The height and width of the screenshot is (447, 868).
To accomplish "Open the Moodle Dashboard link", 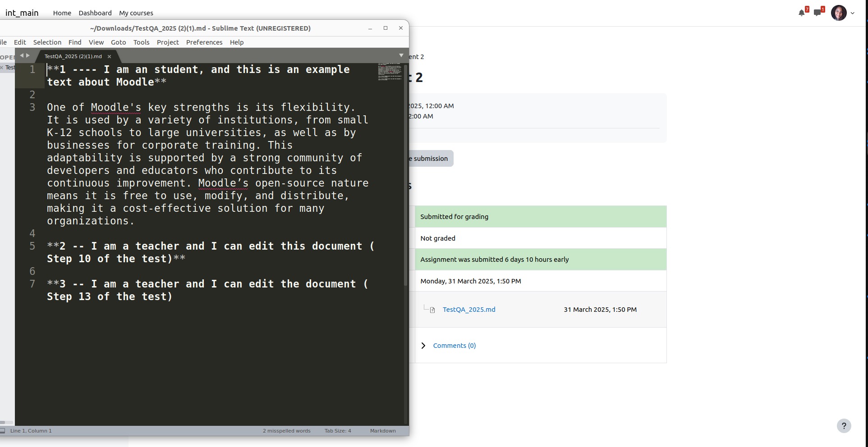I will [x=95, y=13].
